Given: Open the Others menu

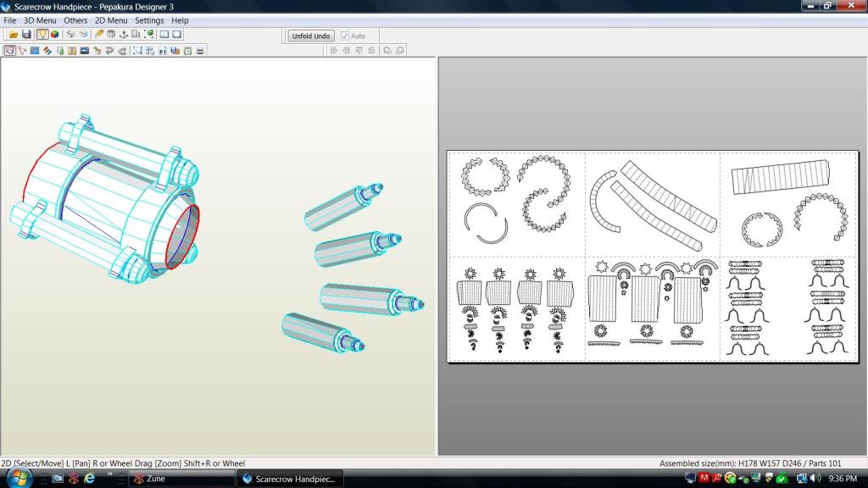Looking at the screenshot, I should (x=75, y=20).
